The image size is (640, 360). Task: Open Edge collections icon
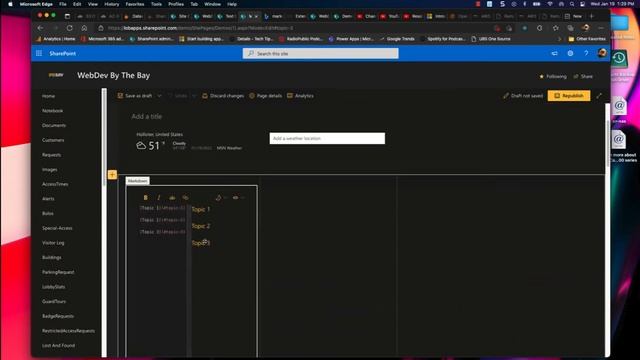click(570, 28)
